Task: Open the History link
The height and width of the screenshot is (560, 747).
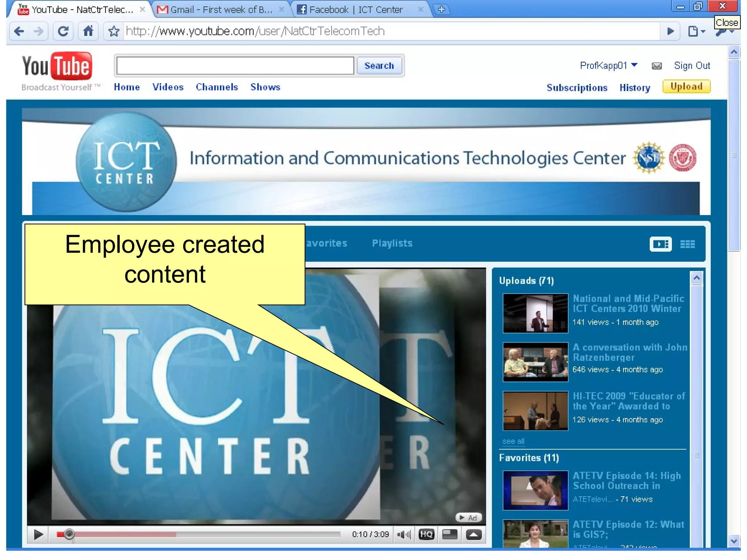Action: [x=635, y=88]
